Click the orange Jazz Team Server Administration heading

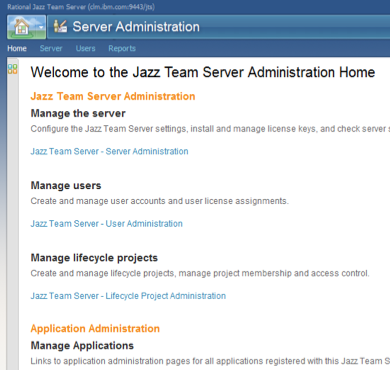pos(113,96)
